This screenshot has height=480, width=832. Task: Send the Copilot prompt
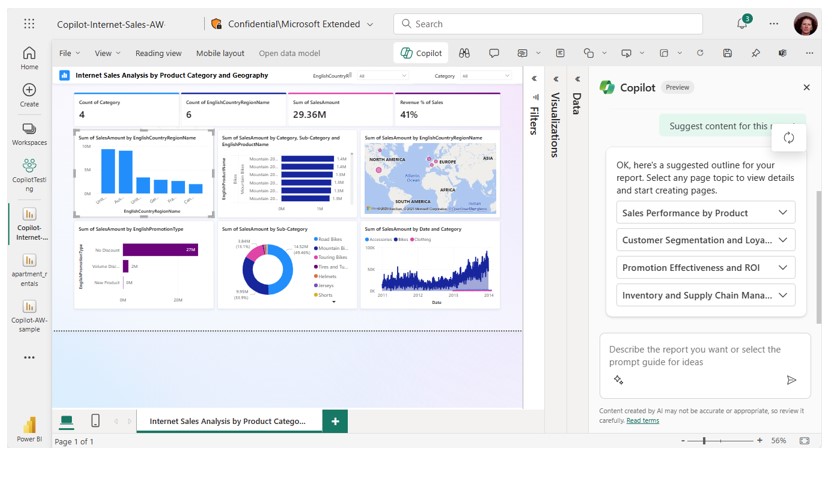coord(791,380)
